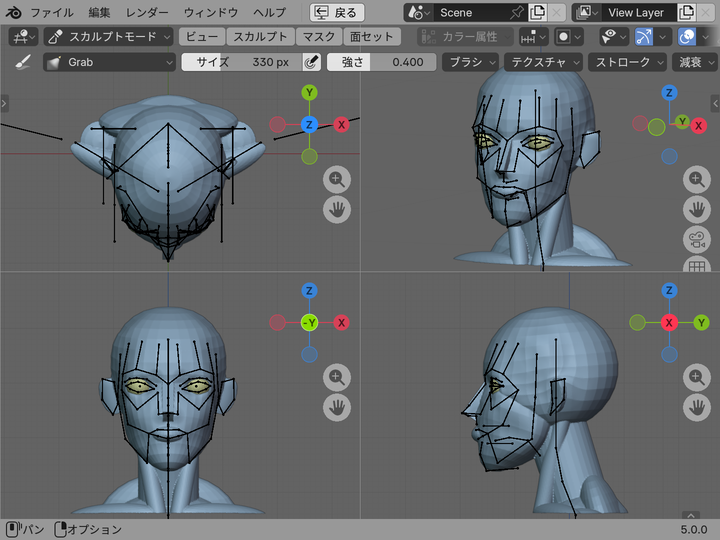Open the ウィンドウ menu
Viewport: 720px width, 540px height.
pos(211,12)
